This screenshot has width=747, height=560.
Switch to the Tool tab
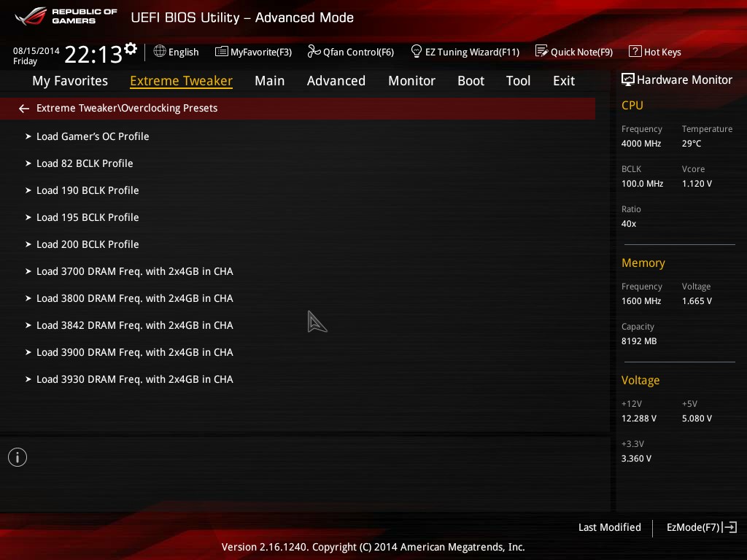click(519, 81)
